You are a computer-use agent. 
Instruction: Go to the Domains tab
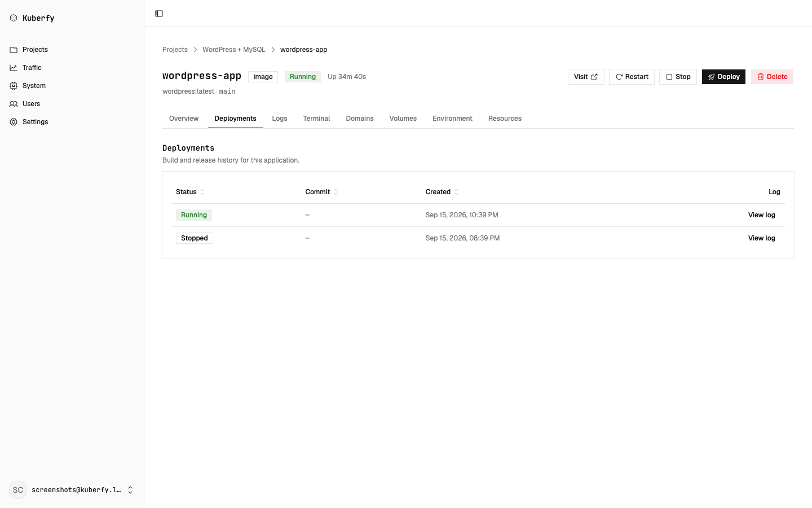360,119
